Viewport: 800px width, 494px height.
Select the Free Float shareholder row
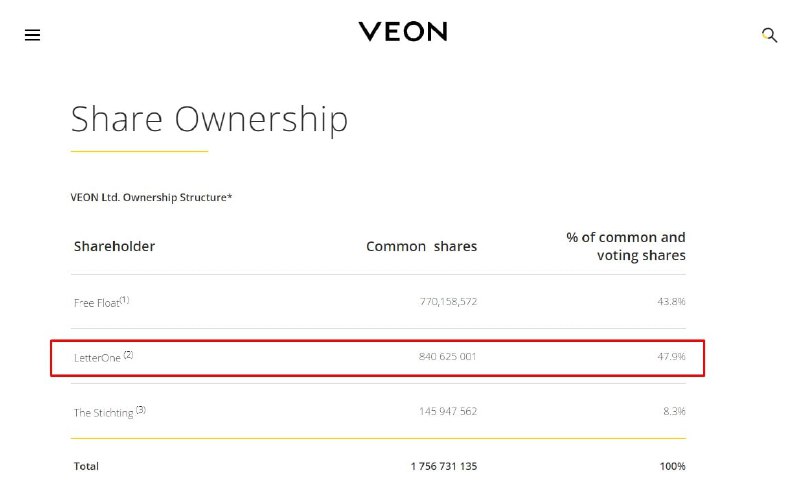378,302
